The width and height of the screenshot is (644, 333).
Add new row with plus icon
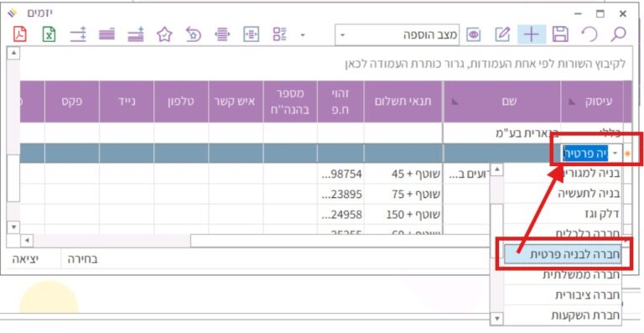[532, 34]
